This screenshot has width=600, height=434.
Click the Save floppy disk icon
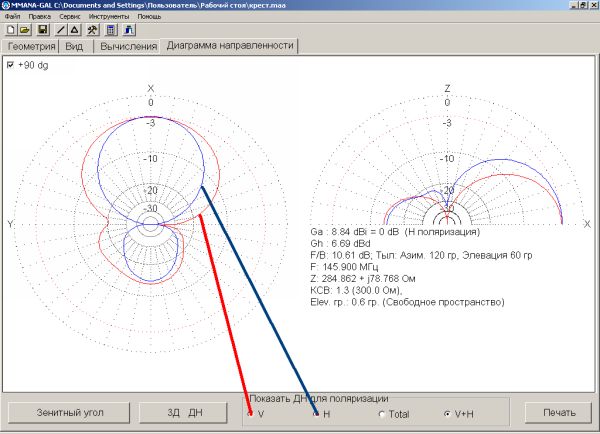44,30
